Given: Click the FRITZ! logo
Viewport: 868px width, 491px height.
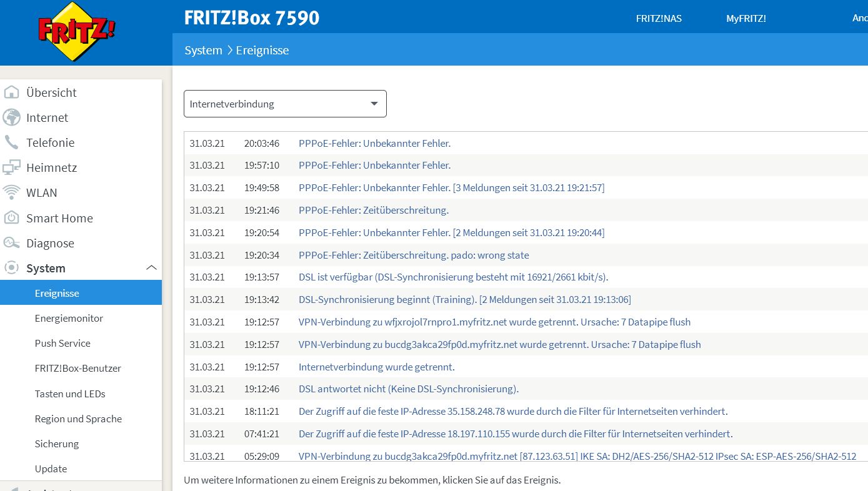Looking at the screenshot, I should tap(76, 31).
